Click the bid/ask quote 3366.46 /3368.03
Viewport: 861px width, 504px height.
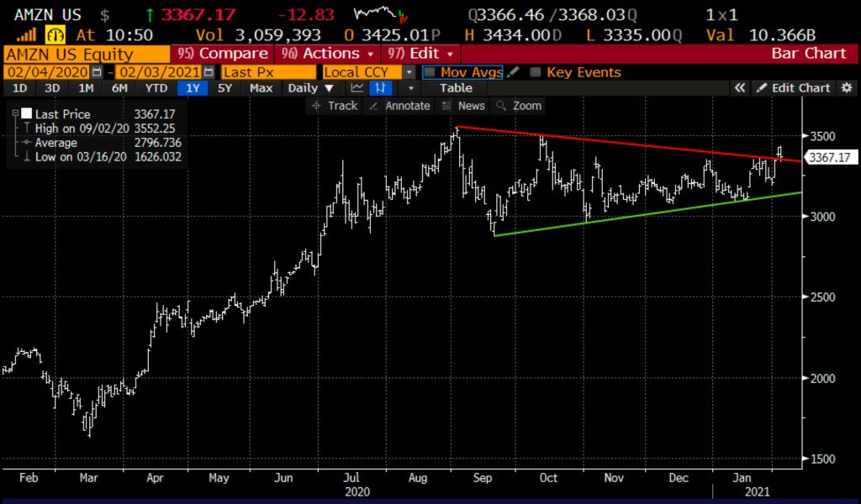553,14
